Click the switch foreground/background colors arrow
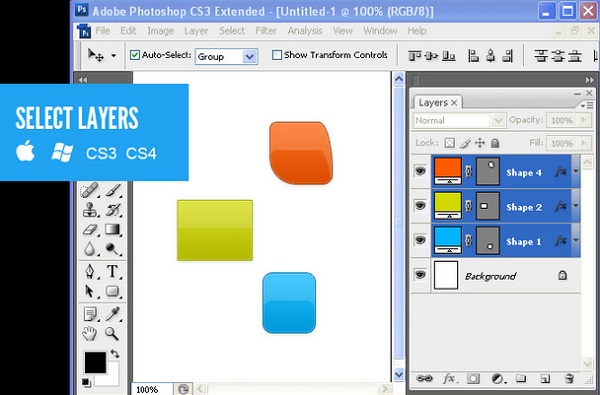Screen dimensions: 600x395 pos(115,354)
